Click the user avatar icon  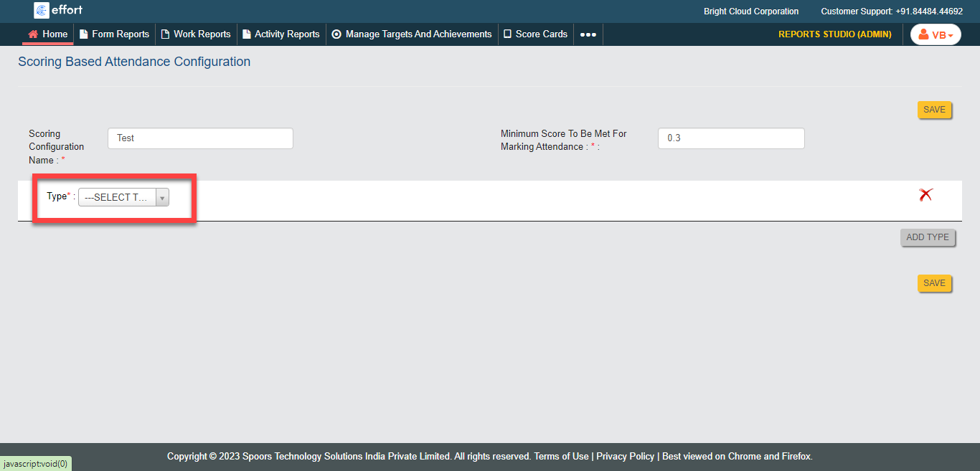tap(923, 34)
